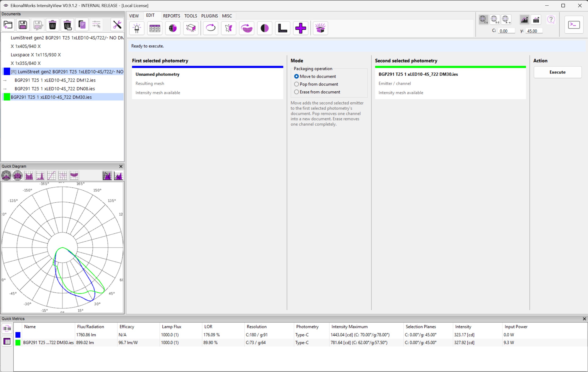Click the cumulative S-curve chart icon
This screenshot has width=588, height=372.
click(x=51, y=176)
